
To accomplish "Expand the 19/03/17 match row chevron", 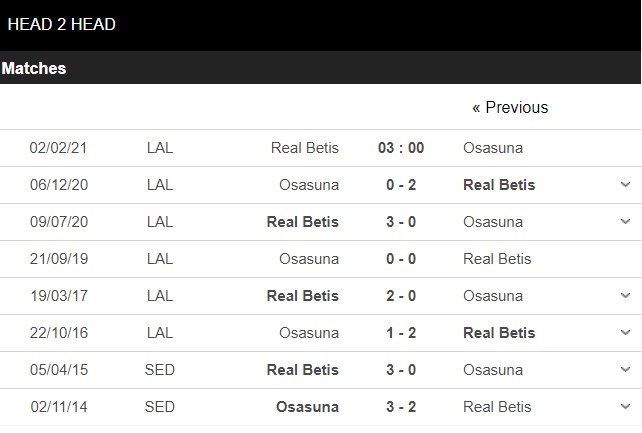I will point(625,295).
